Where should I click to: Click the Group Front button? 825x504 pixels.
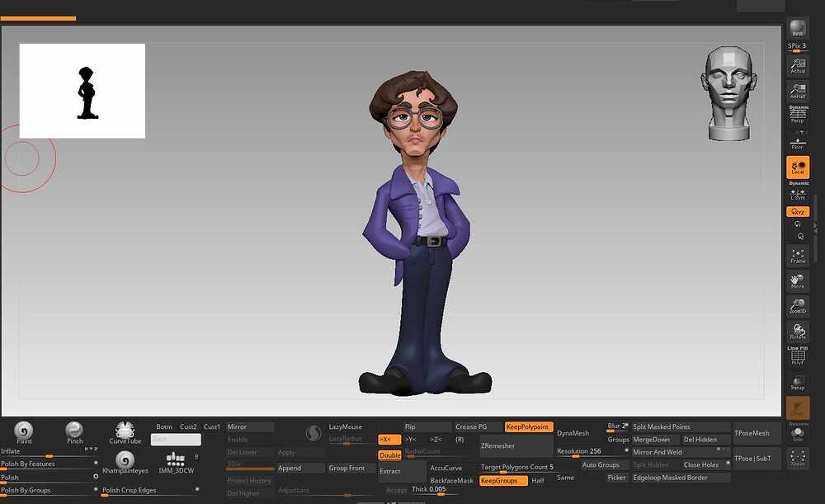(351, 468)
